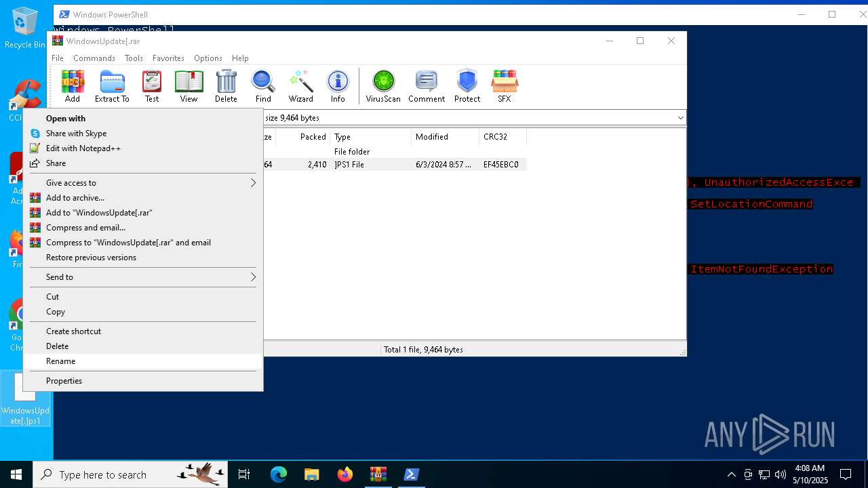The height and width of the screenshot is (488, 868).
Task: Choose Cut from the context menu
Action: 143,297
